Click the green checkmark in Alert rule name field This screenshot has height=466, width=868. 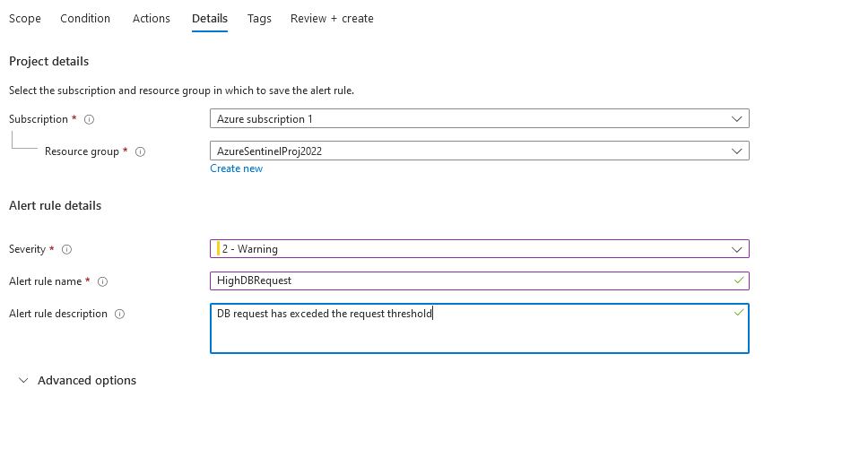738,280
